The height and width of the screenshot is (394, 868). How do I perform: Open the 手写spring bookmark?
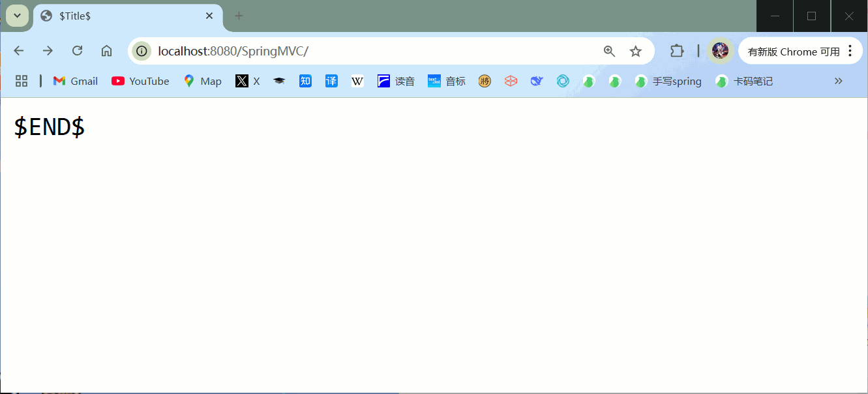(668, 81)
